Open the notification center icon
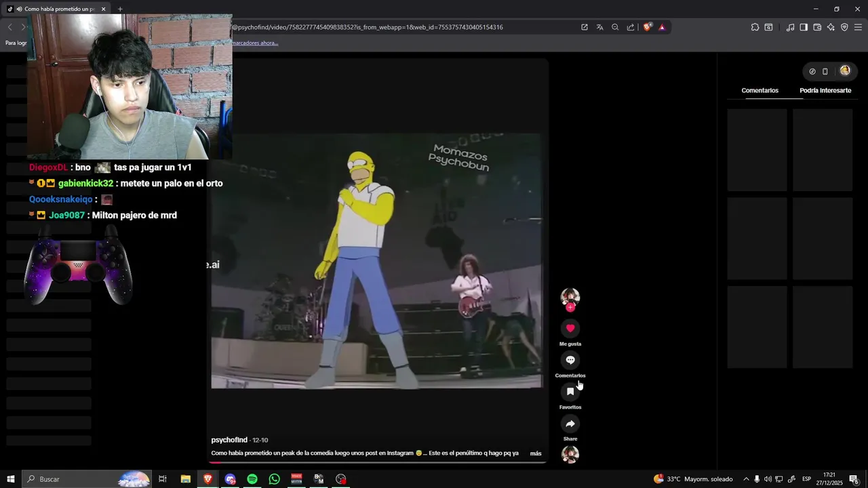The height and width of the screenshot is (488, 868). click(854, 479)
